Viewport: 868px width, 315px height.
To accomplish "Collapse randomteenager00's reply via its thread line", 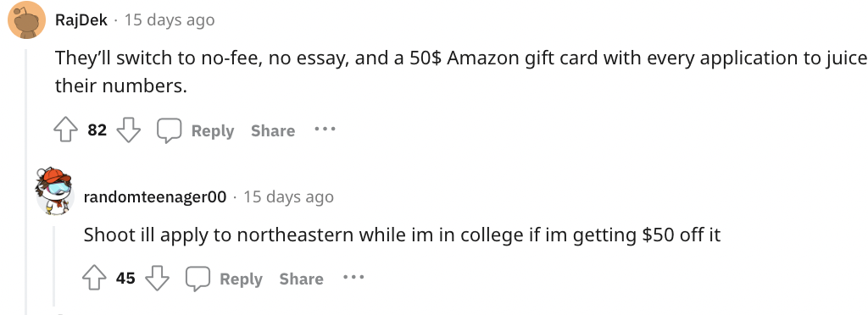I will pyautogui.click(x=54, y=266).
